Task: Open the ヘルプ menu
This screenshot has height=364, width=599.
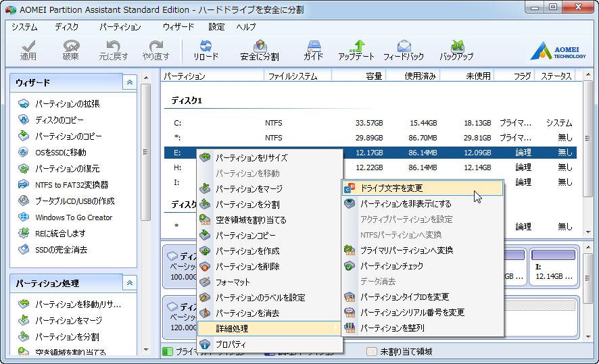Action: 246,27
